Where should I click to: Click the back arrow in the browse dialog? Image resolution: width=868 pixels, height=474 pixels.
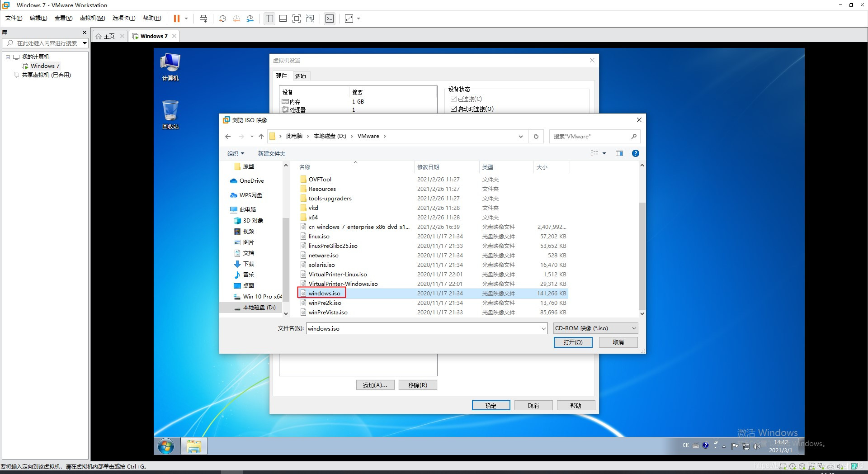coord(228,137)
